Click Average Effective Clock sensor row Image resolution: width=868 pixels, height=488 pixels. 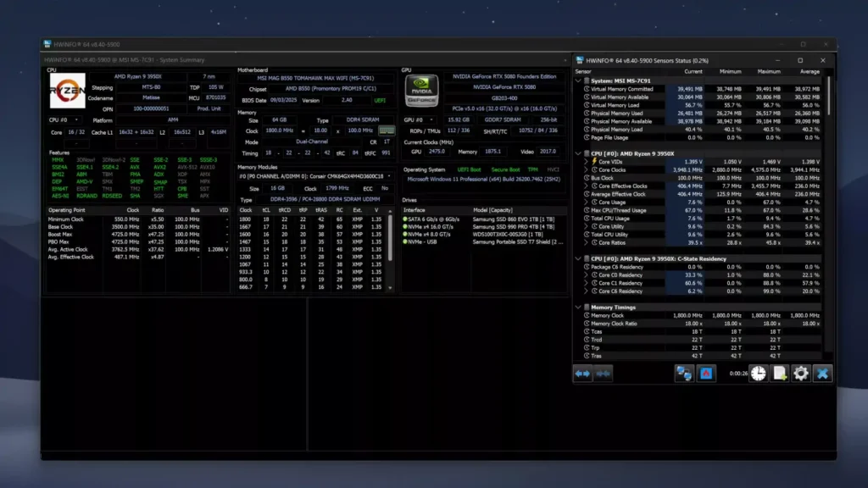[702, 194]
